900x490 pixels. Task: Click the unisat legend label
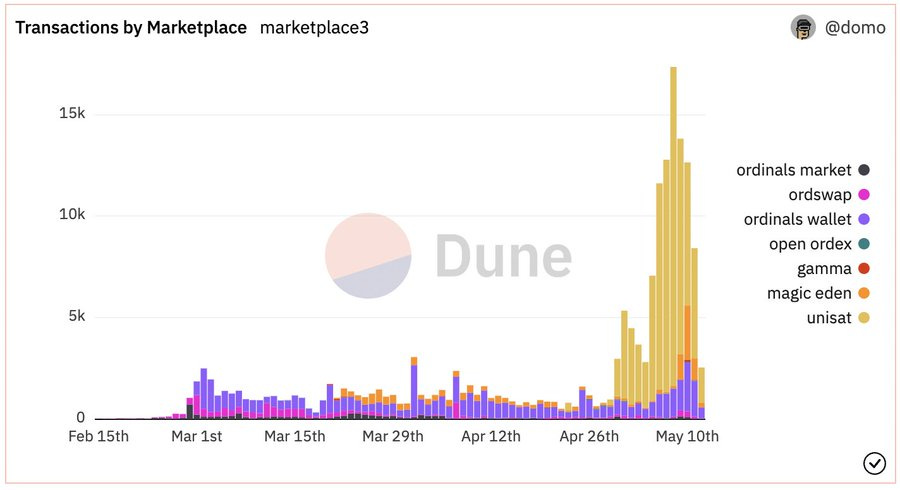(x=829, y=318)
